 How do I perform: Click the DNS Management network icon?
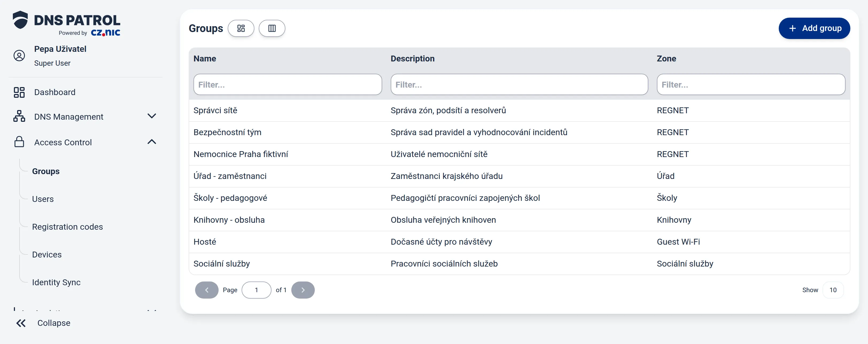[19, 116]
